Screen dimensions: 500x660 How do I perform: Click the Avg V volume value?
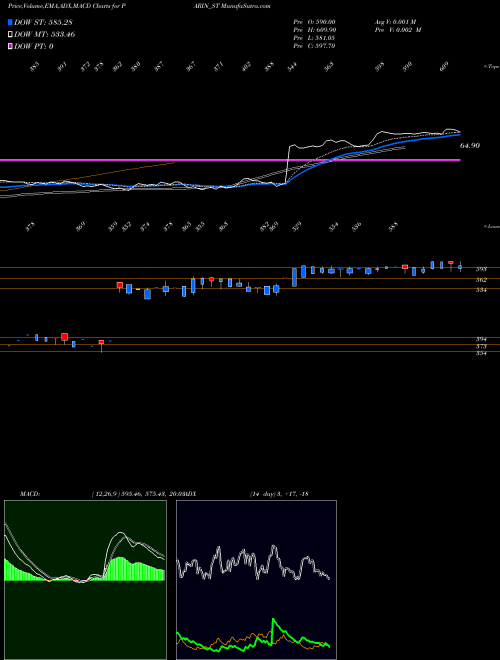(x=395, y=22)
